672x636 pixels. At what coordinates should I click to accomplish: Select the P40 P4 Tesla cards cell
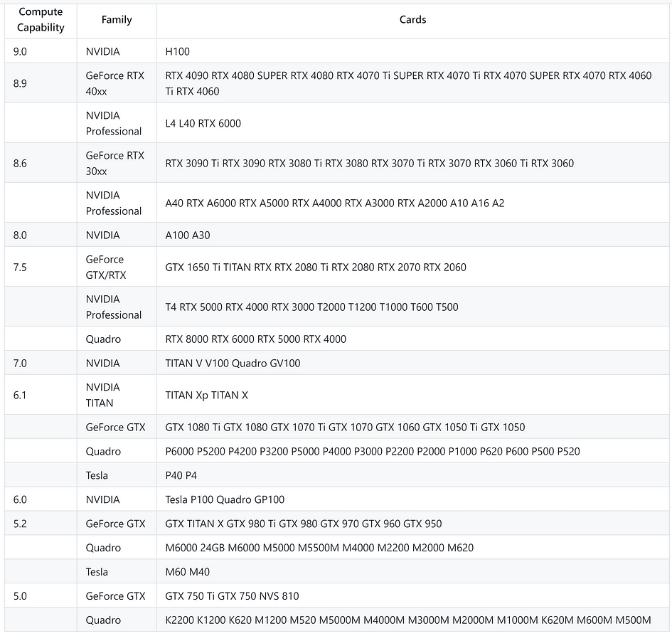[412, 475]
